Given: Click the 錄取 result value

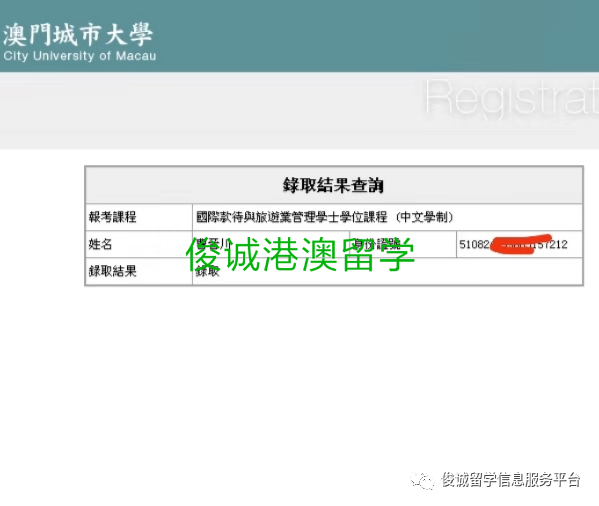Looking at the screenshot, I should click(x=207, y=271).
